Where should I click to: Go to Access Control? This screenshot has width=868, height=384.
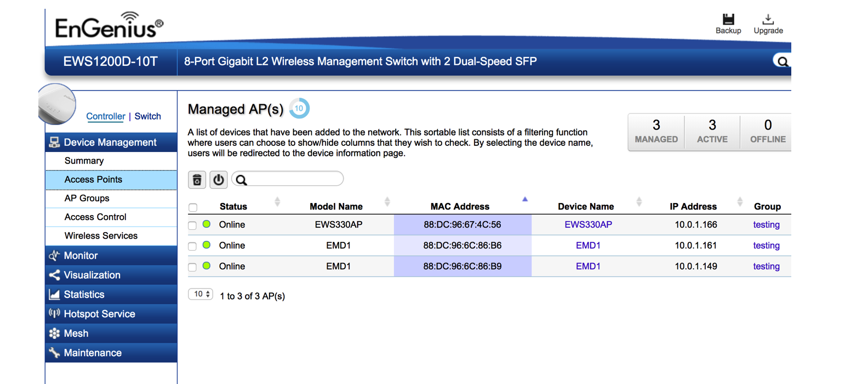coord(111,217)
